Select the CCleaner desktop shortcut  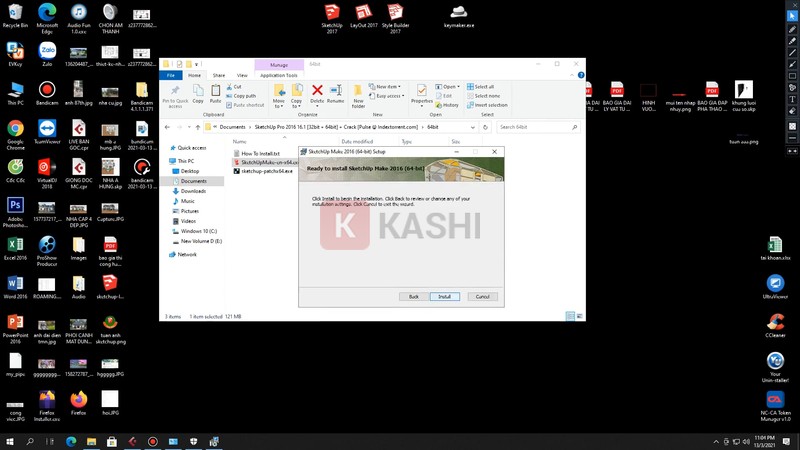coord(775,324)
